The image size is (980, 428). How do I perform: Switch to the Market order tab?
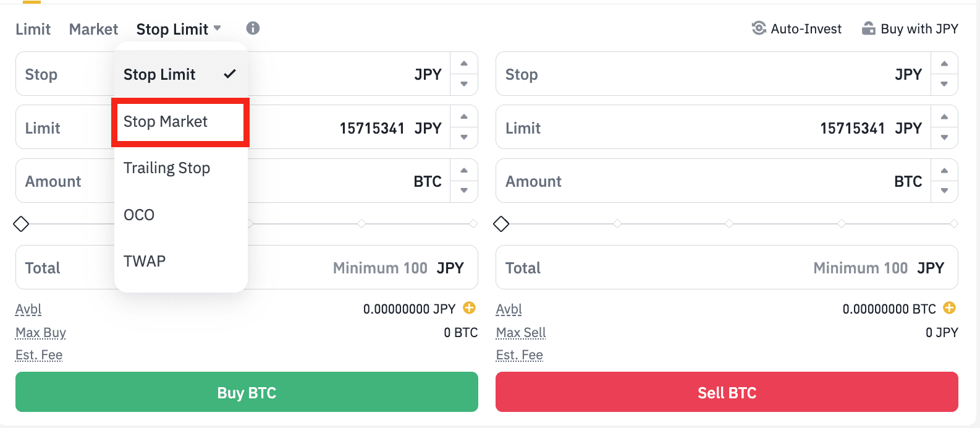(x=93, y=29)
